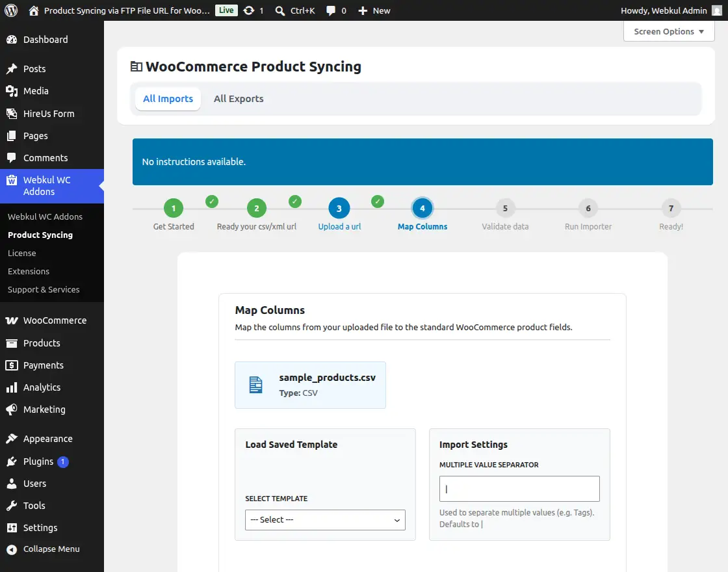This screenshot has width=728, height=572.
Task: Click the sample_products.csv file icon
Action: (256, 385)
